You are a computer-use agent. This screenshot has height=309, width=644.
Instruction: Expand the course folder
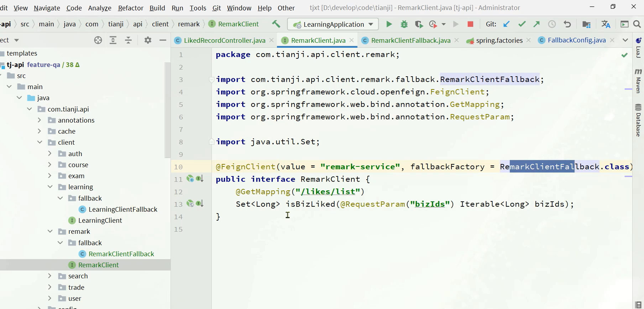pos(50,165)
